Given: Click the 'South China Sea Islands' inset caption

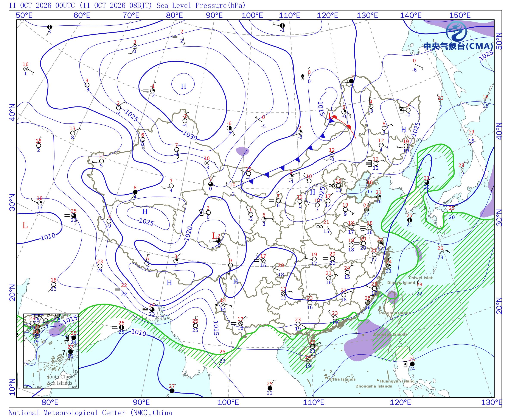Looking at the screenshot, I should [60, 380].
